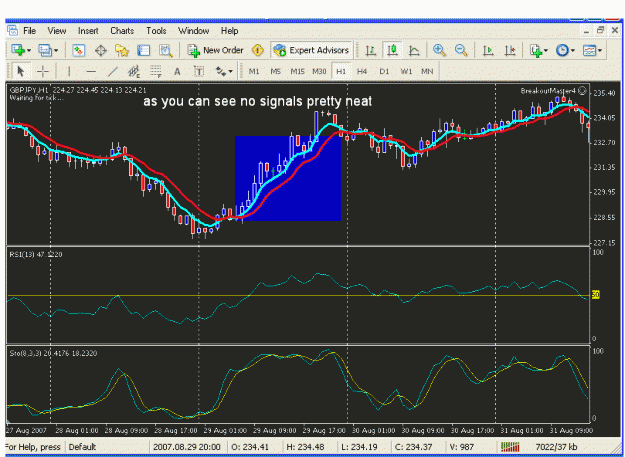Switch to the M5 timeframe
Viewport: 625px width, 457px height.
(275, 72)
